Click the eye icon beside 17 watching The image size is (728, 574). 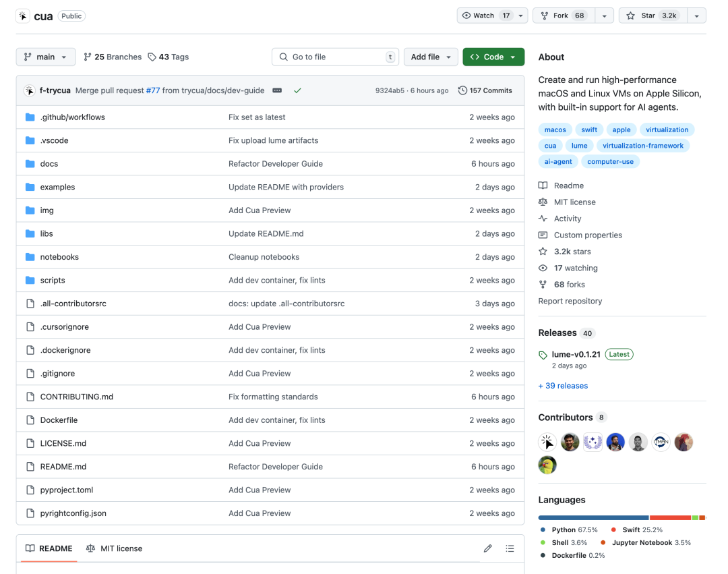click(543, 268)
